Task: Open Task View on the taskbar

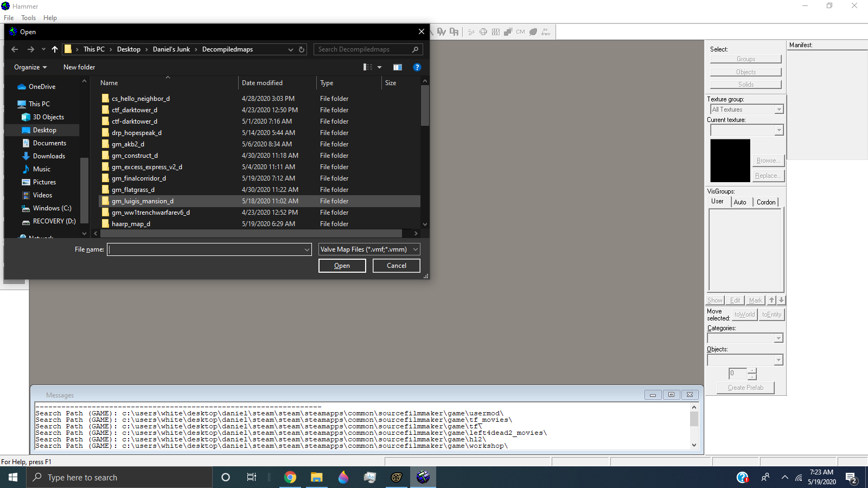Action: [x=252, y=477]
